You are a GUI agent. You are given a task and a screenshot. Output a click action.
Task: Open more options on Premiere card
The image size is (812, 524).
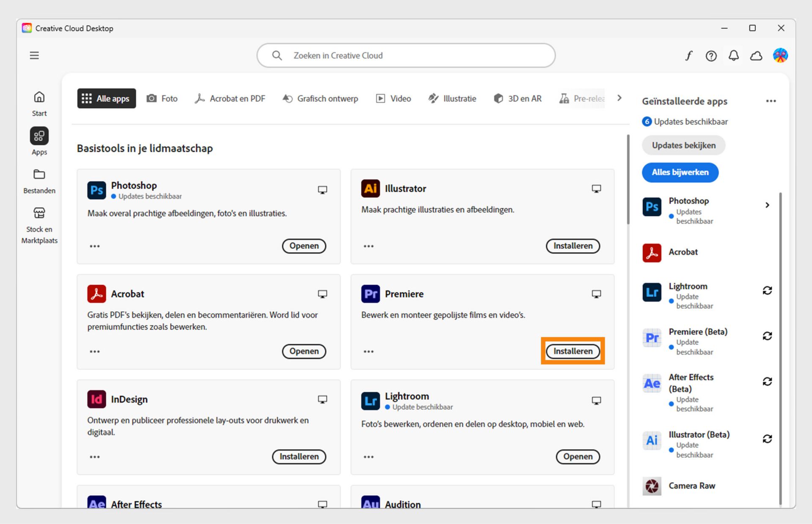click(369, 351)
